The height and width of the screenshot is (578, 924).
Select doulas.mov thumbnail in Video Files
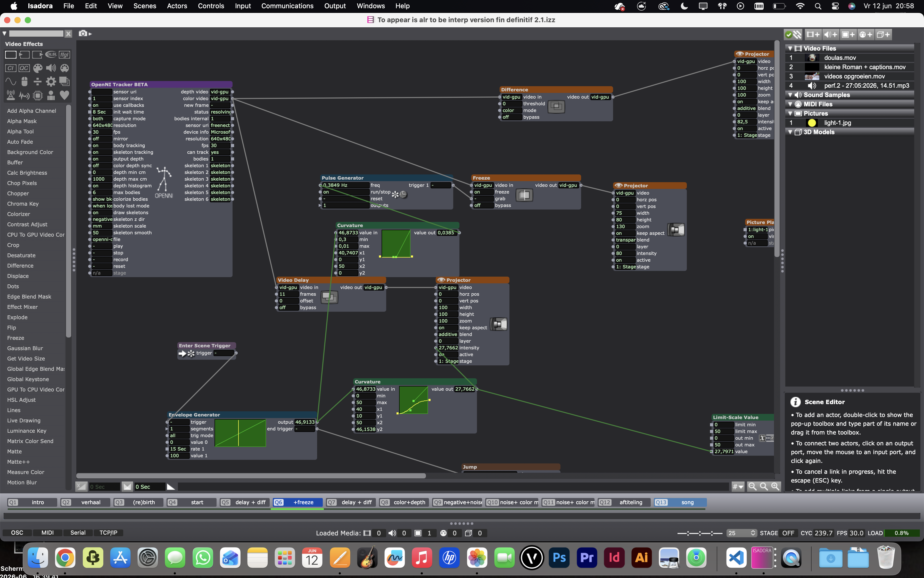pos(812,58)
